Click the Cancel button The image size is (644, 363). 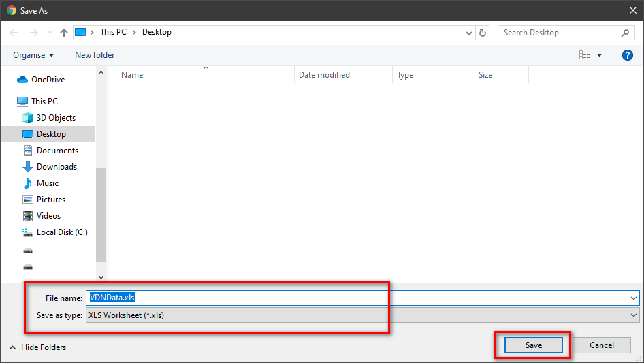pos(601,345)
